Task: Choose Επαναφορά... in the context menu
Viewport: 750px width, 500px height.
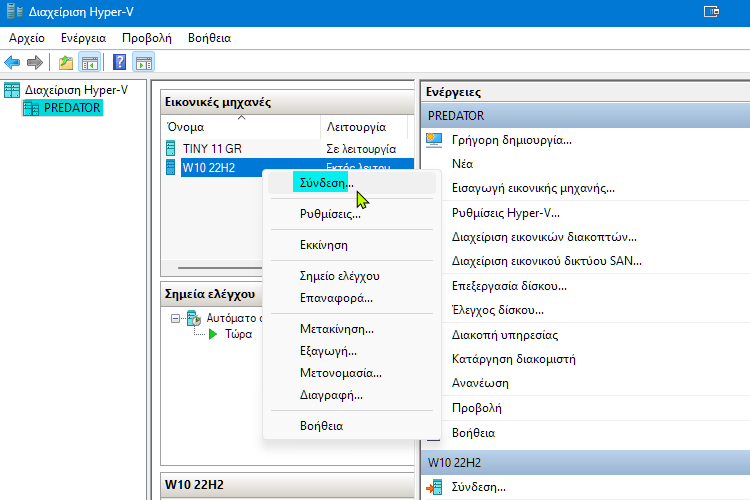Action: click(352, 298)
